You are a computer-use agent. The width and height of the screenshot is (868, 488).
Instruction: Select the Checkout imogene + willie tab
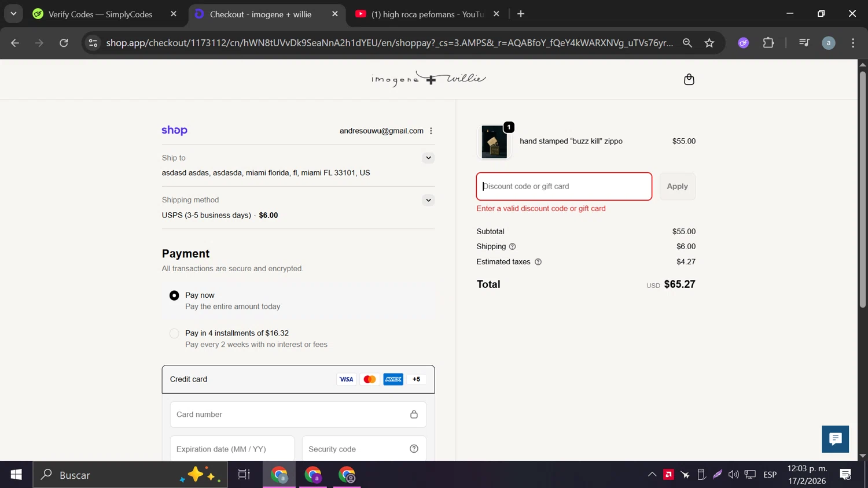tap(260, 14)
